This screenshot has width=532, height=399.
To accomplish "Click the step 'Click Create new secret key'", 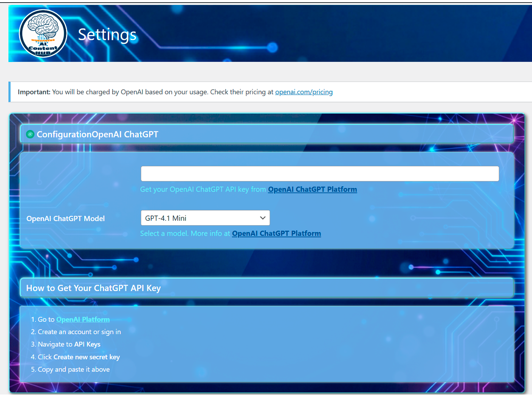I will [x=78, y=357].
